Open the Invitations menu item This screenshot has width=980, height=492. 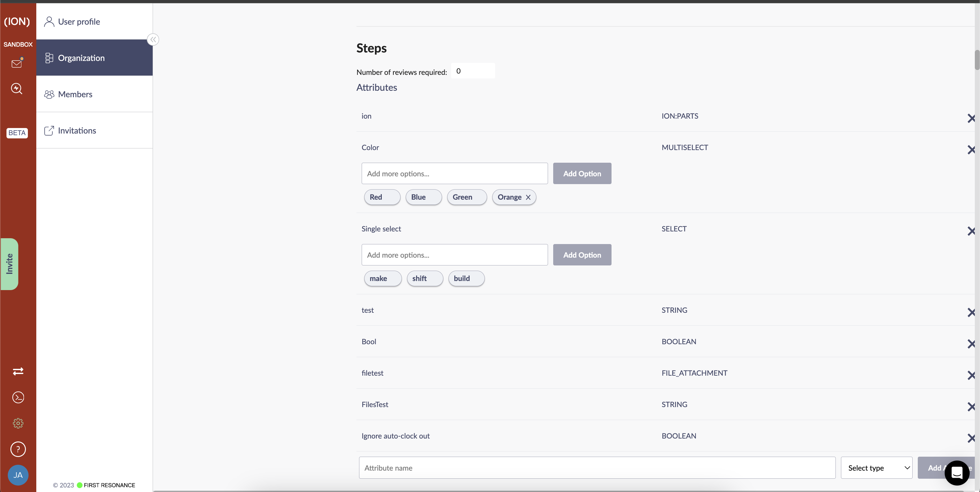click(77, 131)
